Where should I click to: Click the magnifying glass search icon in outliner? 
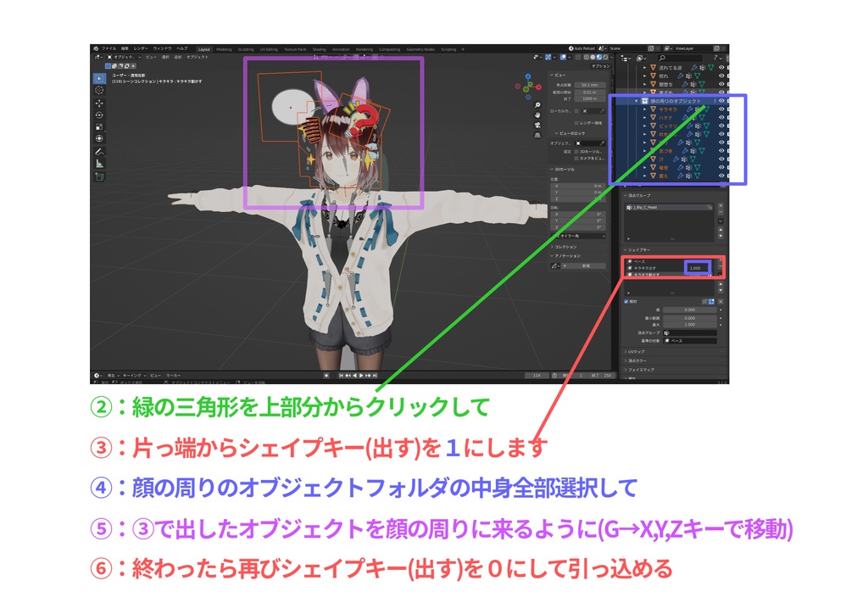(x=661, y=56)
